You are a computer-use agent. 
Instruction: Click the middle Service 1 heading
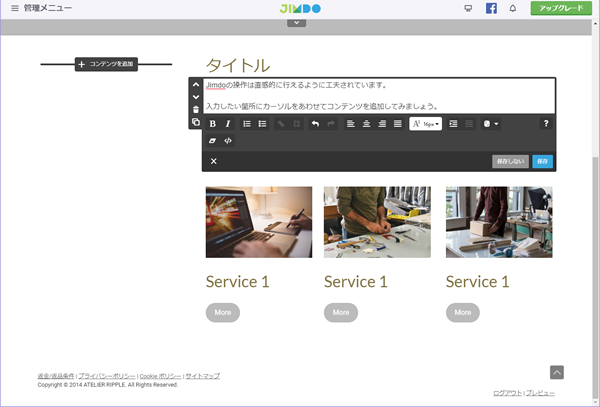pos(356,282)
